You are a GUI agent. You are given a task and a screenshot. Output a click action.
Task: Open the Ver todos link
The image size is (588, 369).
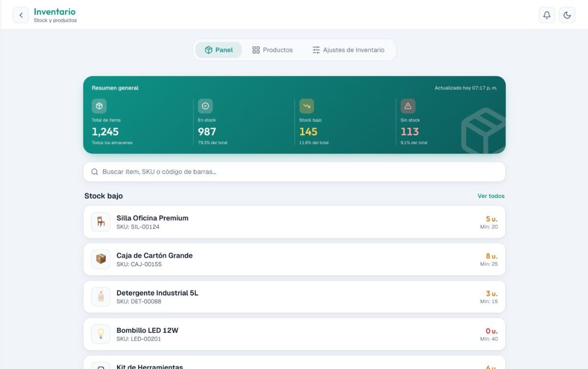pos(491,196)
